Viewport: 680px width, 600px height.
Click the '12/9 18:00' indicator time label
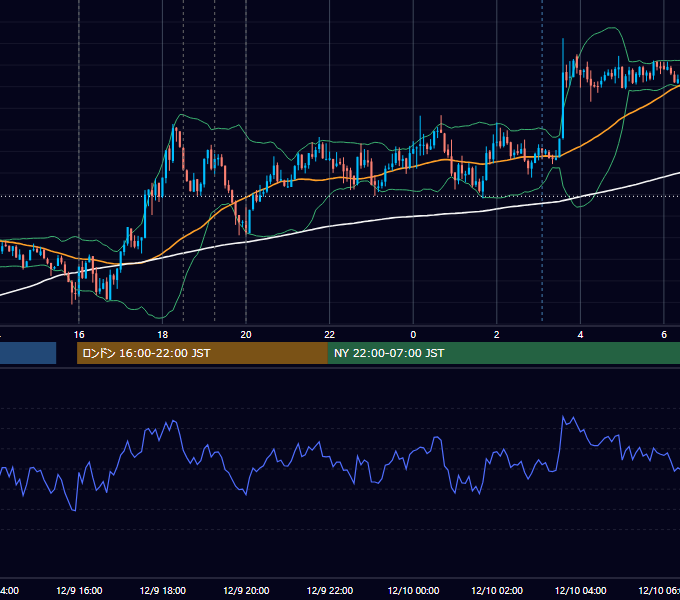pyautogui.click(x=163, y=590)
